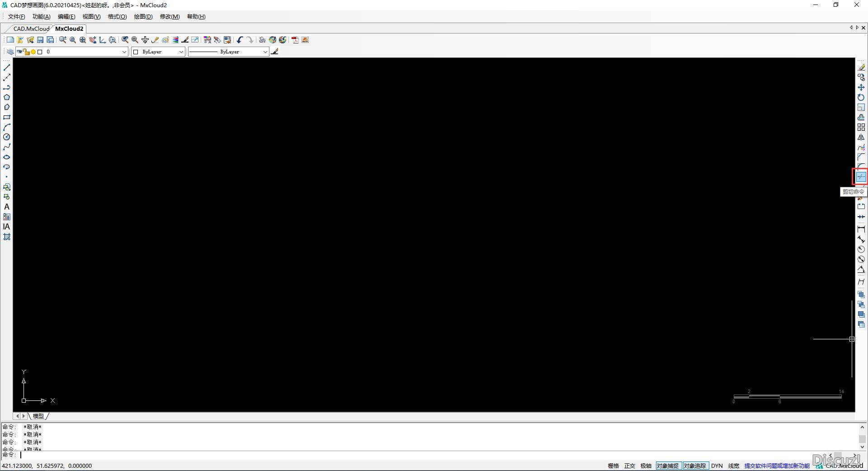The width and height of the screenshot is (868, 471).
Task: Open the 视图(V) menu
Action: point(91,17)
